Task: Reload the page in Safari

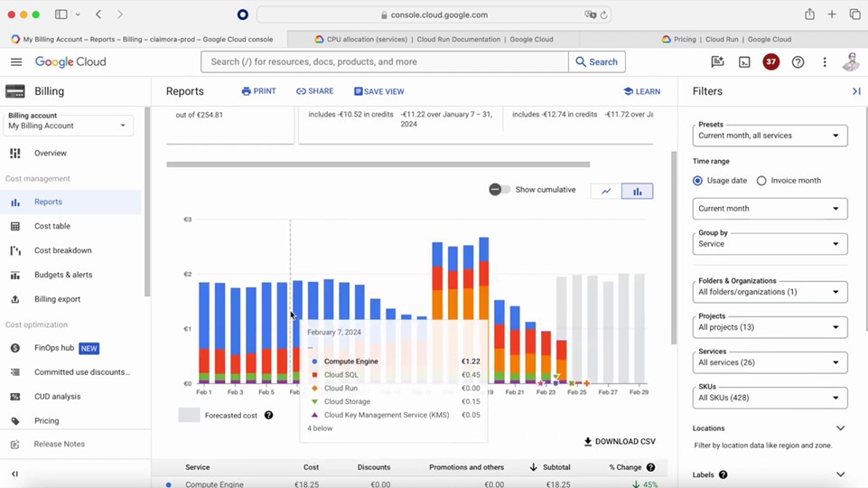Action: click(604, 15)
